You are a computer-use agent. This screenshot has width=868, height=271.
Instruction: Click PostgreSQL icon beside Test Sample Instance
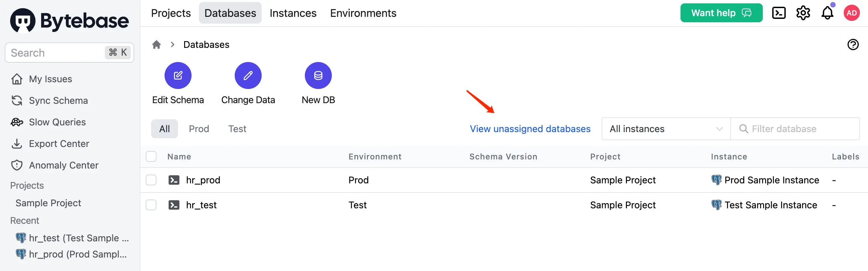coord(717,205)
